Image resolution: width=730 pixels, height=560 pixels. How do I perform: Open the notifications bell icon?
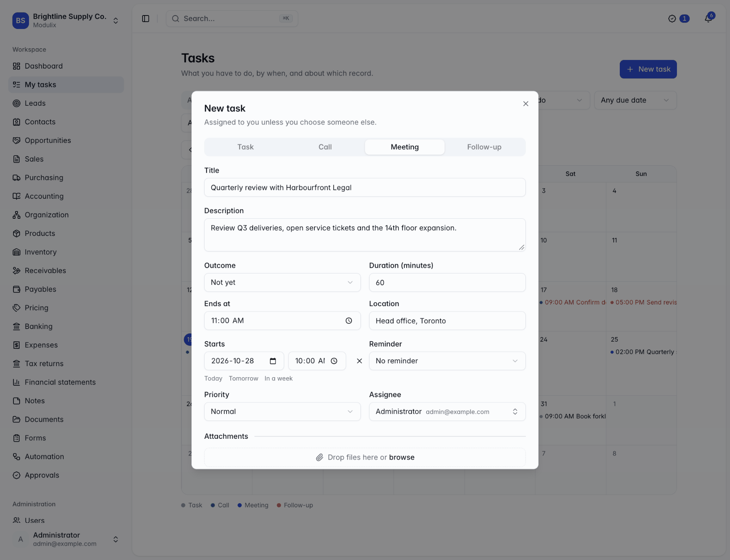[x=708, y=18]
